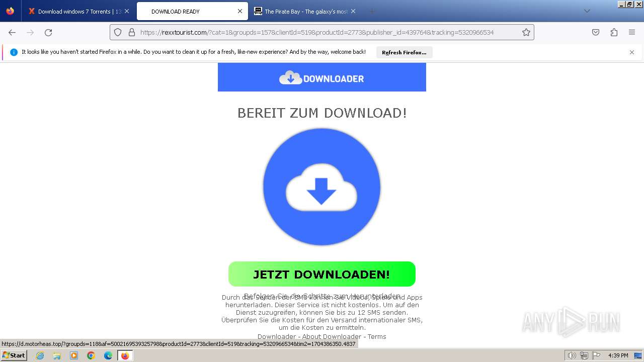Open the Downloader footer link

click(277, 336)
